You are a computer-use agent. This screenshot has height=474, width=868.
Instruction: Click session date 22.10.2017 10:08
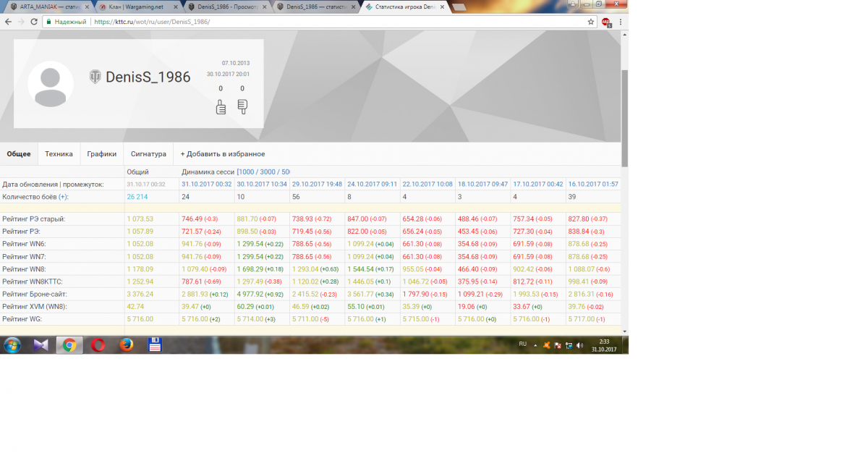click(427, 185)
